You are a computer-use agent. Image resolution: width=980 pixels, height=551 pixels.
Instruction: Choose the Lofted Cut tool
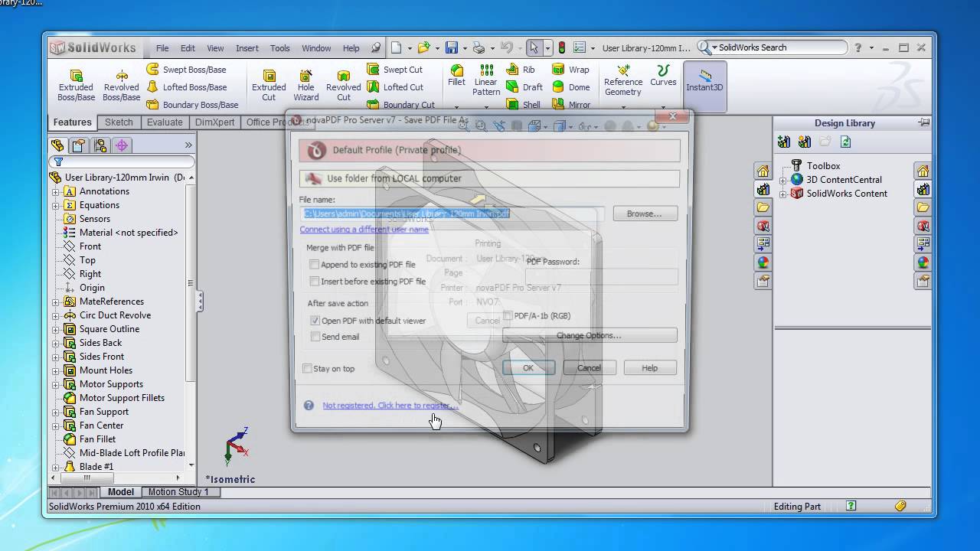coord(395,87)
